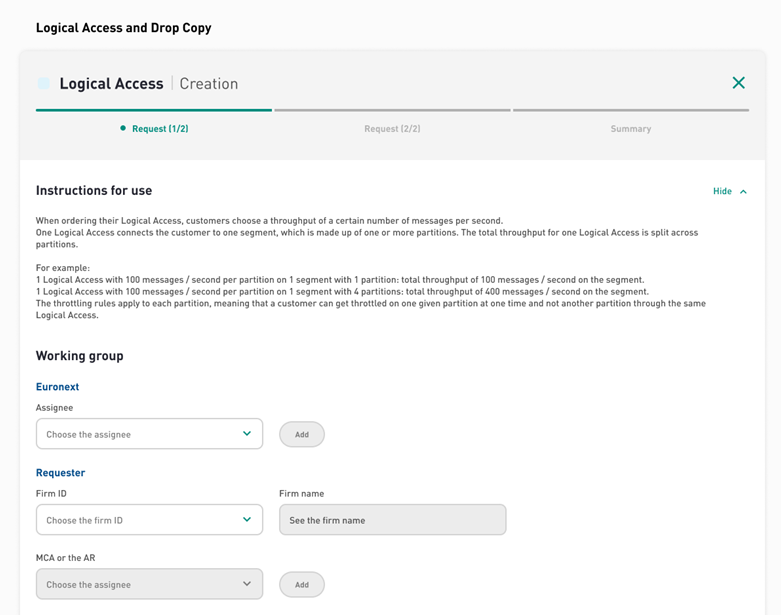
Task: Click the green progress bar segment
Action: point(154,110)
